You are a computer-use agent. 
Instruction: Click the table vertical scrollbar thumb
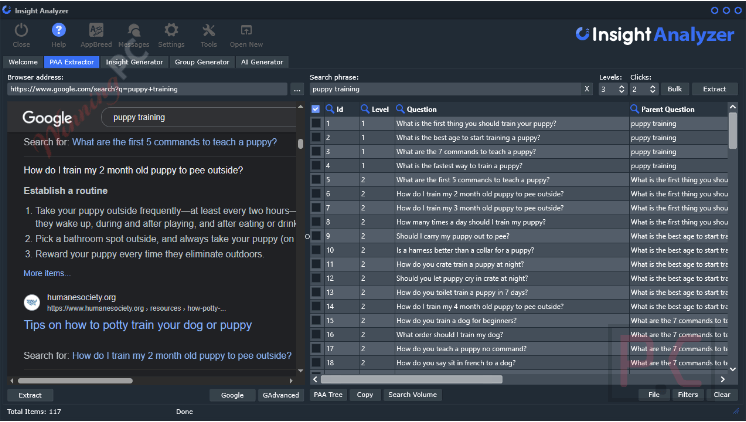pyautogui.click(x=733, y=129)
